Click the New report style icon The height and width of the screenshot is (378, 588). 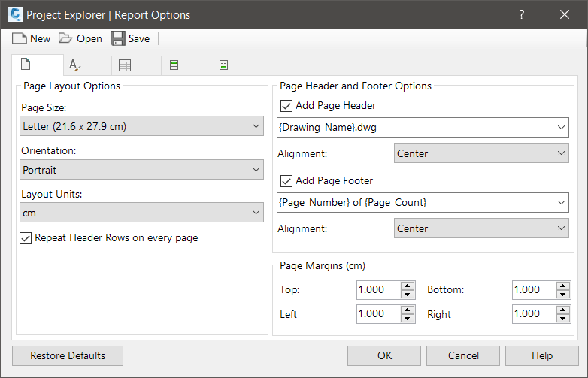point(20,38)
